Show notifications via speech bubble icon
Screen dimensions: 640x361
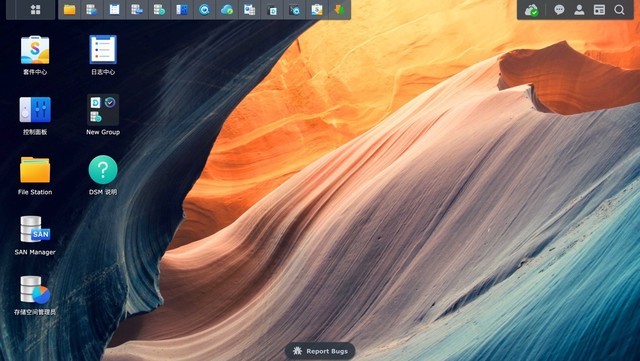[559, 10]
